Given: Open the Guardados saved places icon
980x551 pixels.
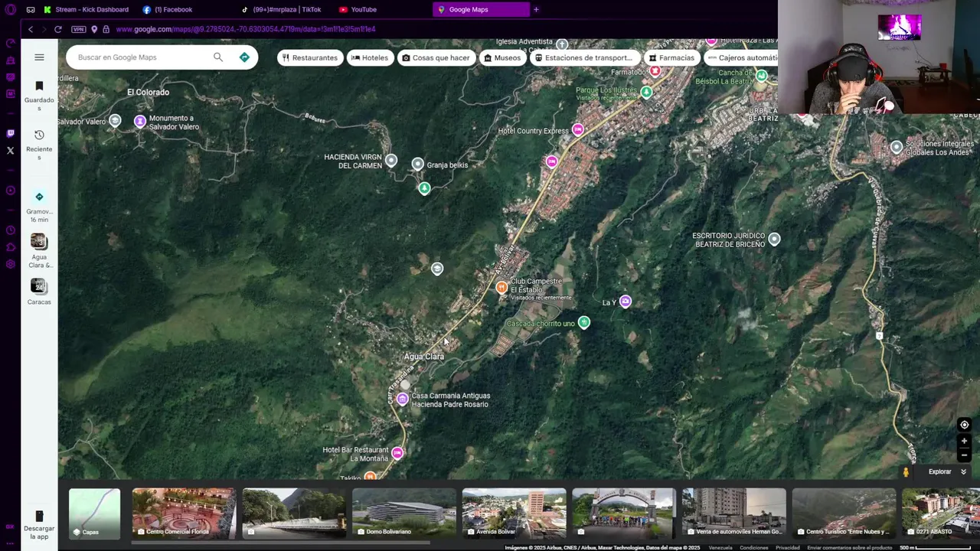Looking at the screenshot, I should pos(39,86).
